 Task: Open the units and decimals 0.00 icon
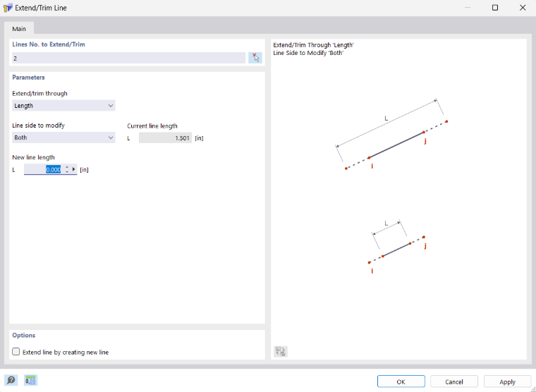(x=31, y=380)
